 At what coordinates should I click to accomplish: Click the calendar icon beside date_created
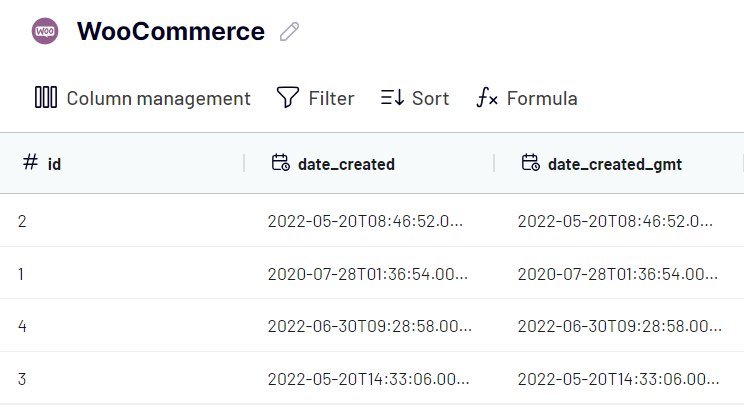pos(280,162)
